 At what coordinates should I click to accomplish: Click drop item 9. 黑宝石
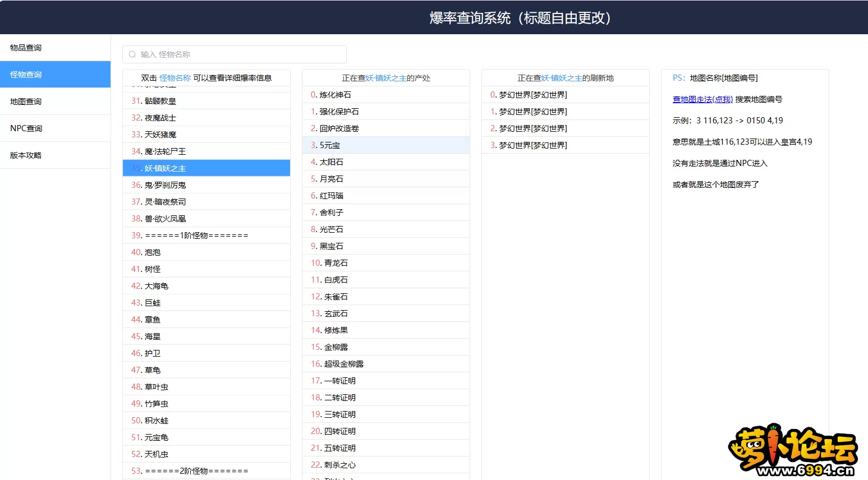pos(386,246)
